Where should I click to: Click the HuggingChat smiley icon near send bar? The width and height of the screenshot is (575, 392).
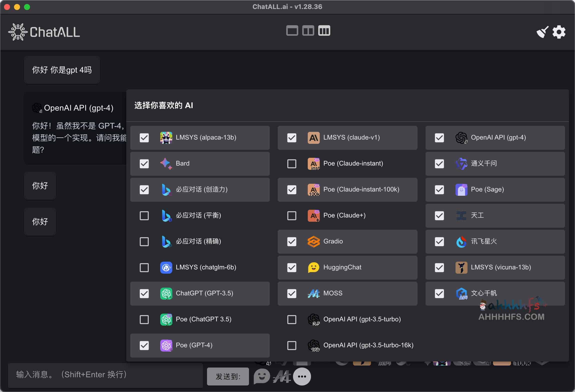262,376
